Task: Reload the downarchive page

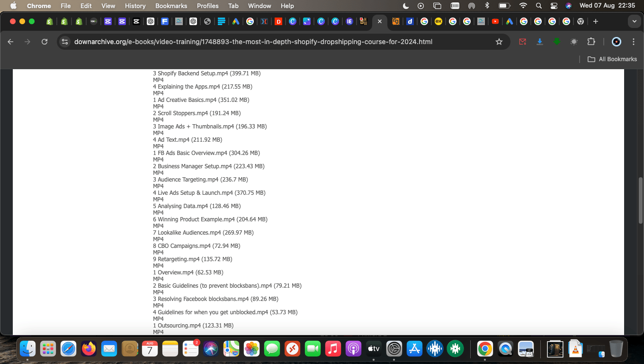Action: click(45, 42)
